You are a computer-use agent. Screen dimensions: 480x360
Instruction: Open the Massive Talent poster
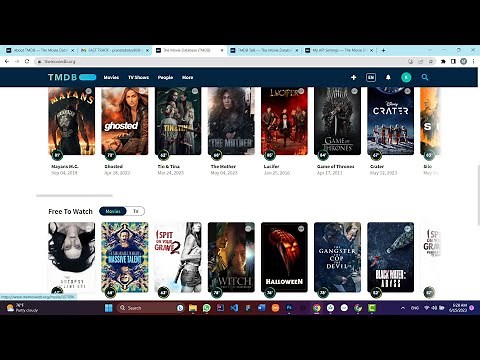(x=125, y=257)
